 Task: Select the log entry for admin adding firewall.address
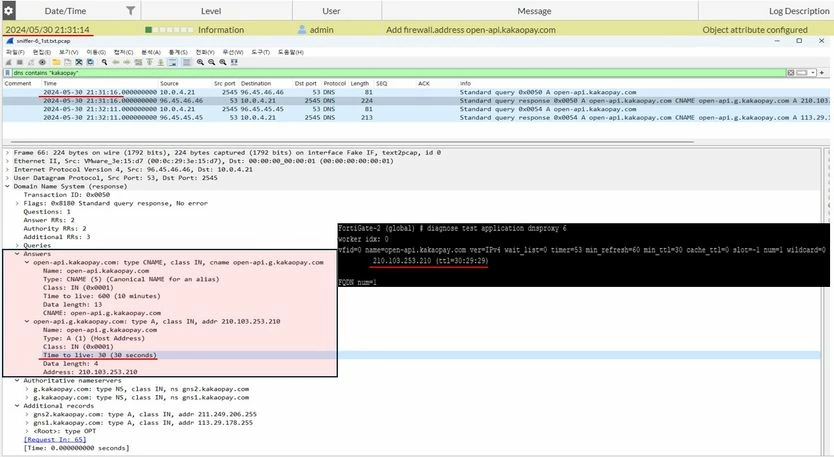[417, 30]
